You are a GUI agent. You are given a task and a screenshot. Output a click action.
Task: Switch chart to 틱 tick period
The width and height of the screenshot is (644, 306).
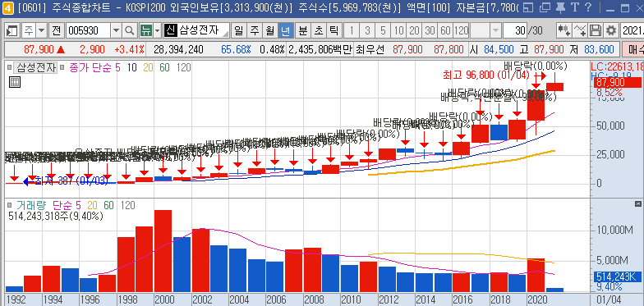click(x=334, y=30)
